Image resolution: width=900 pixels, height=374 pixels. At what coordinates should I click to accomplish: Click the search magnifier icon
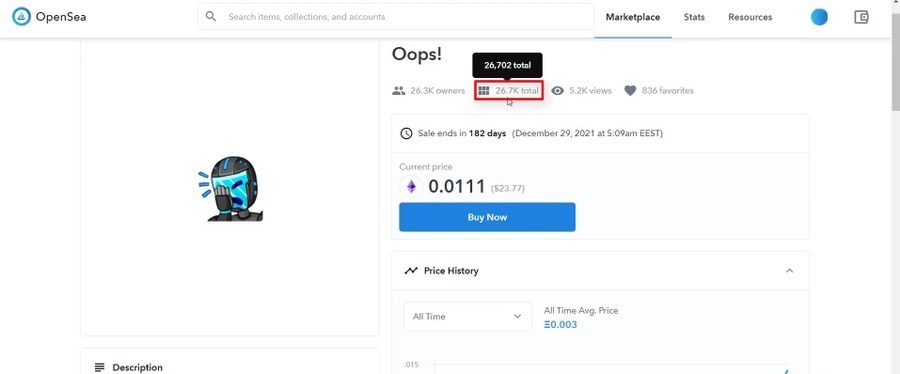coord(211,17)
